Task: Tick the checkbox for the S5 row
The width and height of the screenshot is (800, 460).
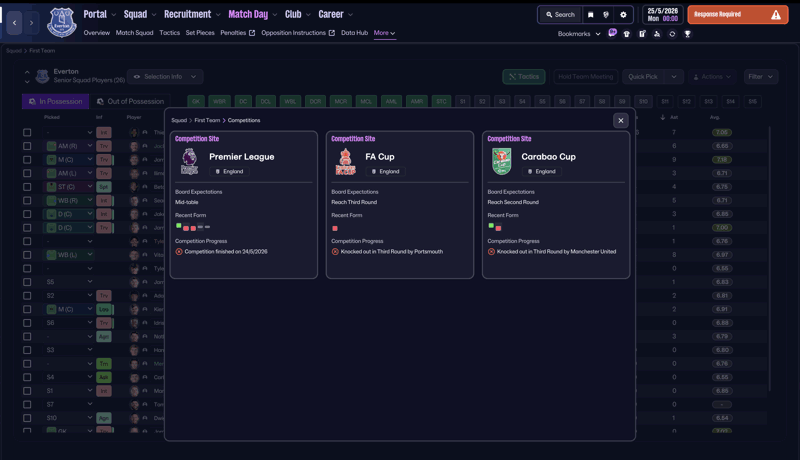Action: (27, 282)
